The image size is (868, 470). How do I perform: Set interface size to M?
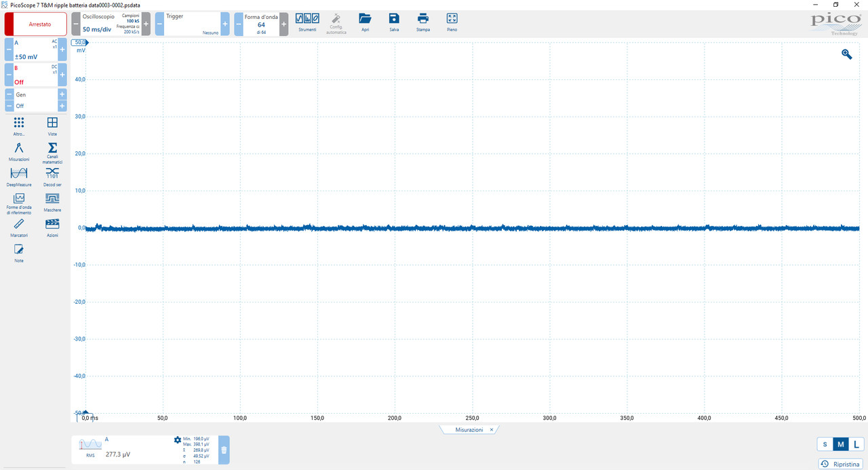pyautogui.click(x=841, y=444)
